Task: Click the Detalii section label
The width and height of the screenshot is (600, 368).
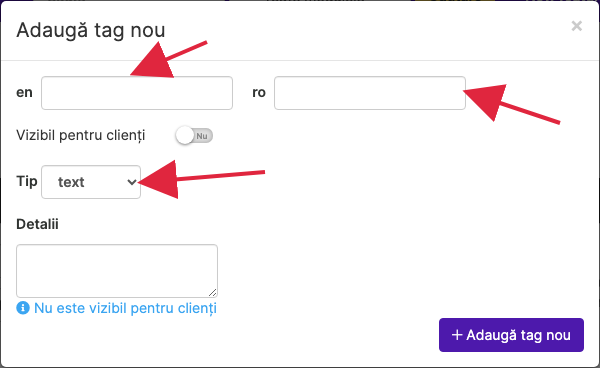Action: click(x=37, y=224)
